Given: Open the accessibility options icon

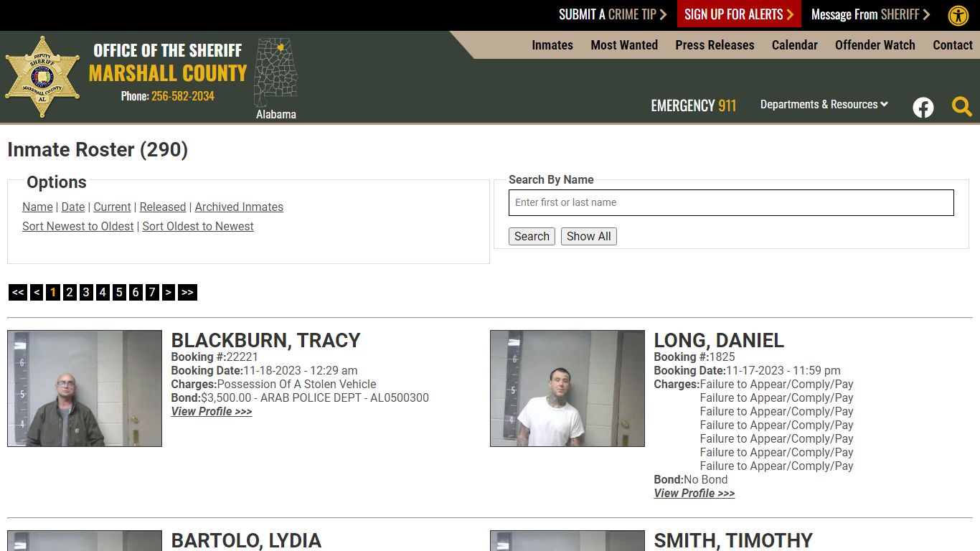Looking at the screenshot, I should [x=958, y=15].
